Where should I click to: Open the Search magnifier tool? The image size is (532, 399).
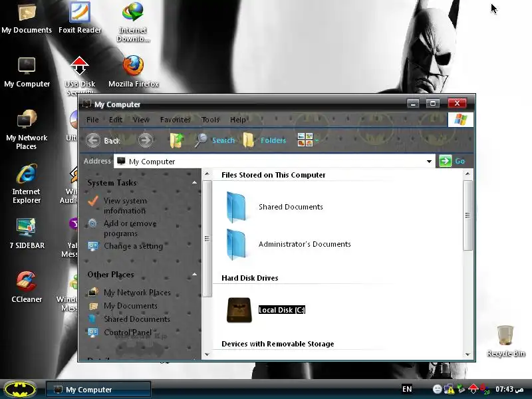214,140
